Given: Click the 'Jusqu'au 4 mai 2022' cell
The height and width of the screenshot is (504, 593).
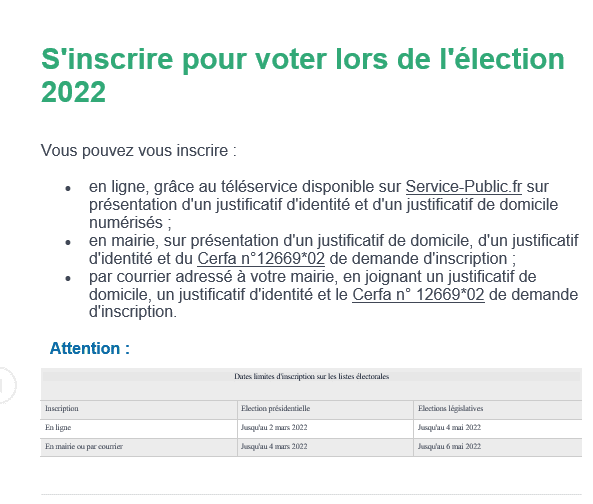Looking at the screenshot, I should pos(449,427).
